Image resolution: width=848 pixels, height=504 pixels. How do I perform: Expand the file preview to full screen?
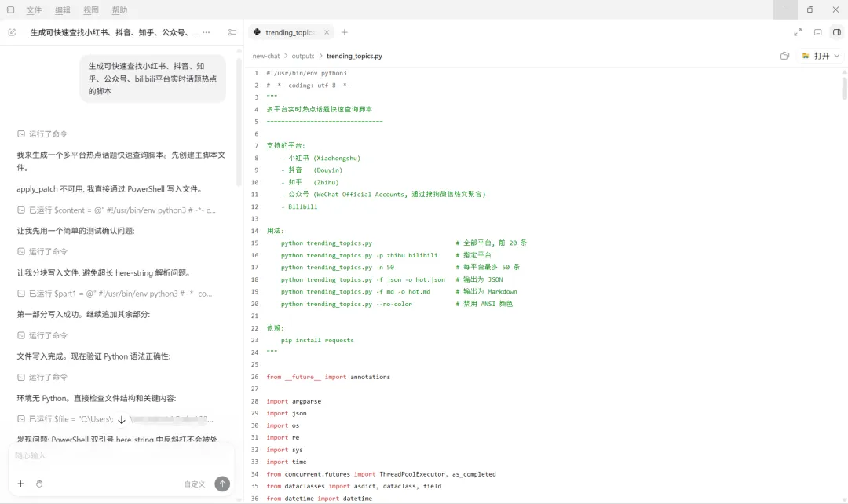[798, 32]
